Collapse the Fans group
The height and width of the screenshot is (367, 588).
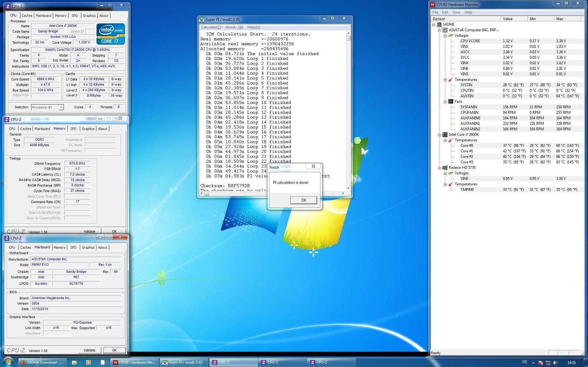(445, 102)
